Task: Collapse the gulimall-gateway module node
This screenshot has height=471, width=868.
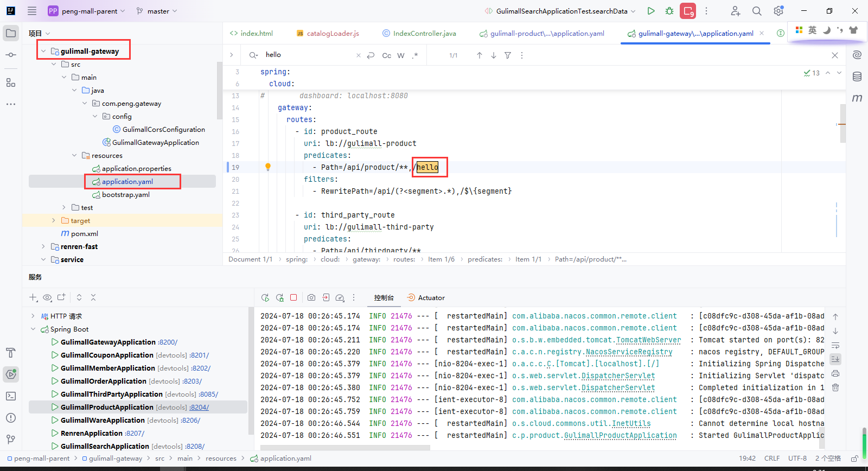Action: pos(43,51)
